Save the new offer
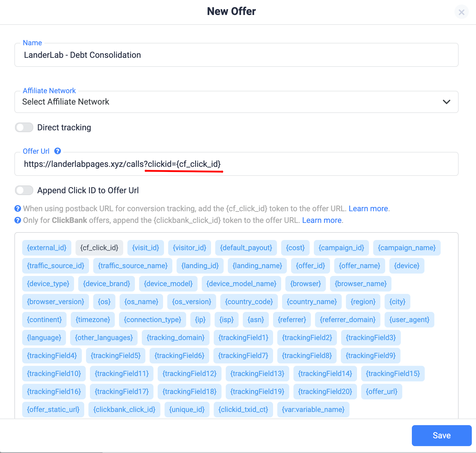The height and width of the screenshot is (453, 476). (442, 435)
